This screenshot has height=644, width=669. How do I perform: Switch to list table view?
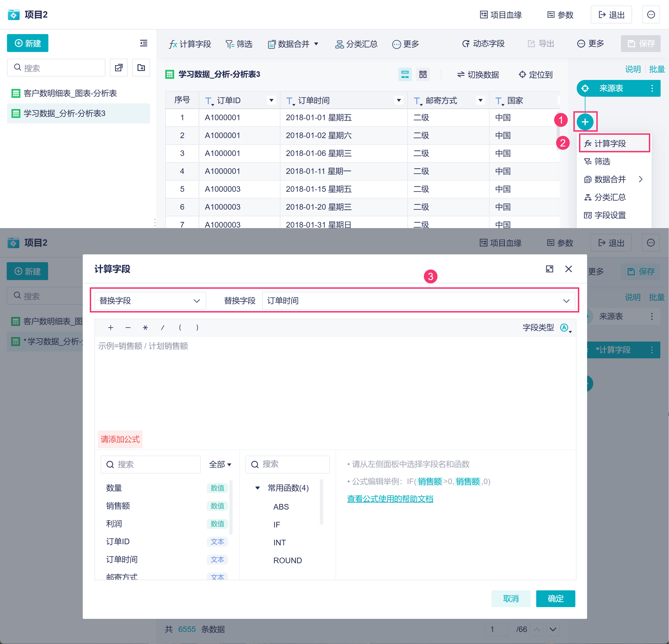[x=405, y=74]
